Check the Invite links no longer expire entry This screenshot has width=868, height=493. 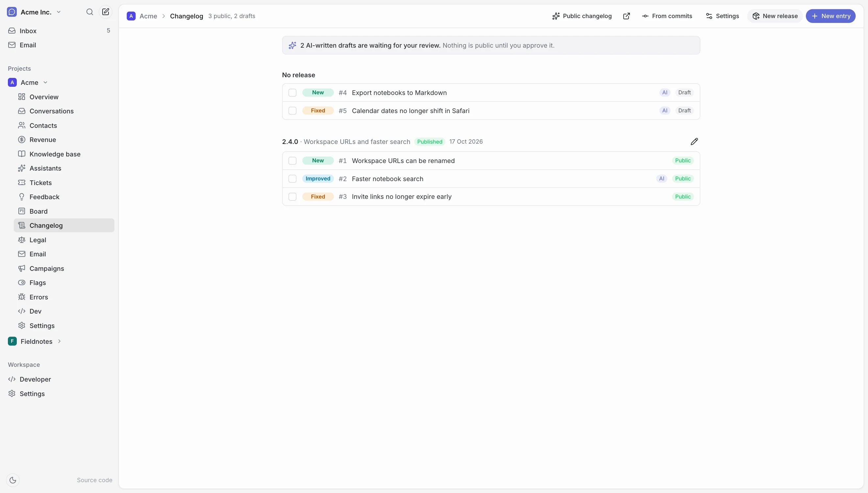tap(292, 197)
